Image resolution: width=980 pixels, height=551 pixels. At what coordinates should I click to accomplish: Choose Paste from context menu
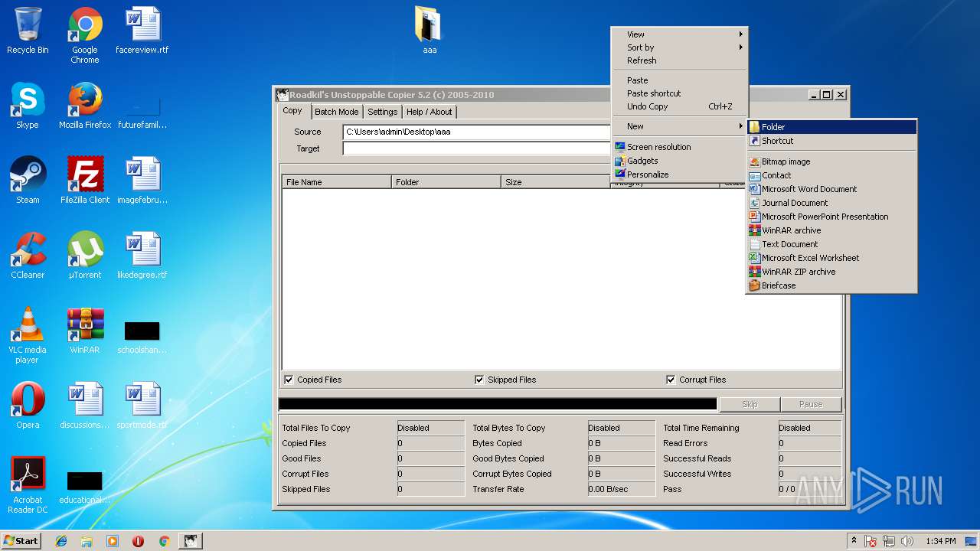(679, 80)
